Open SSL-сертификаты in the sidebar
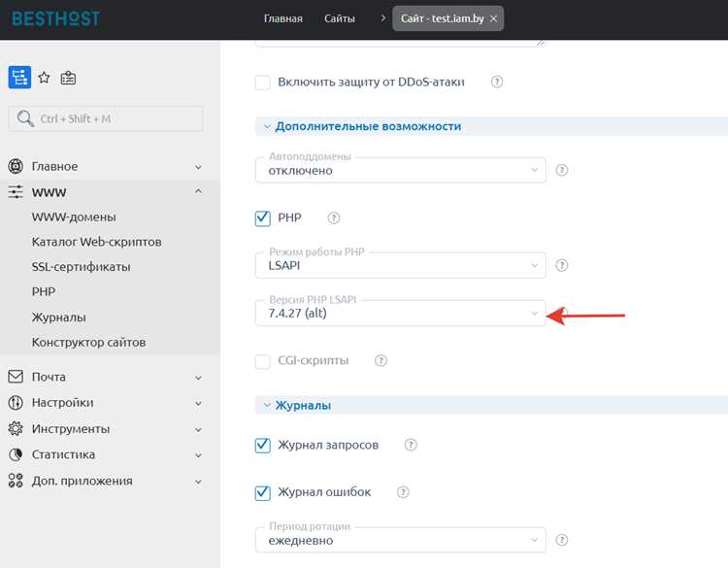The height and width of the screenshot is (568, 728). [81, 267]
